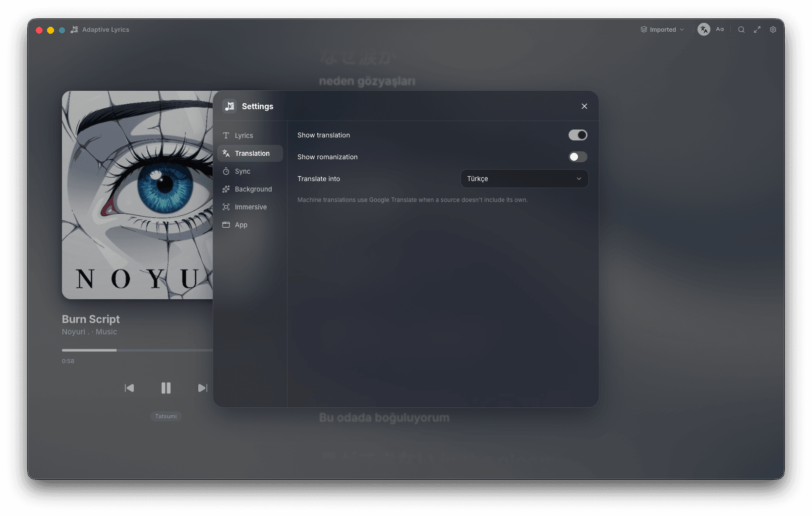Close the Settings dialog

tap(584, 106)
